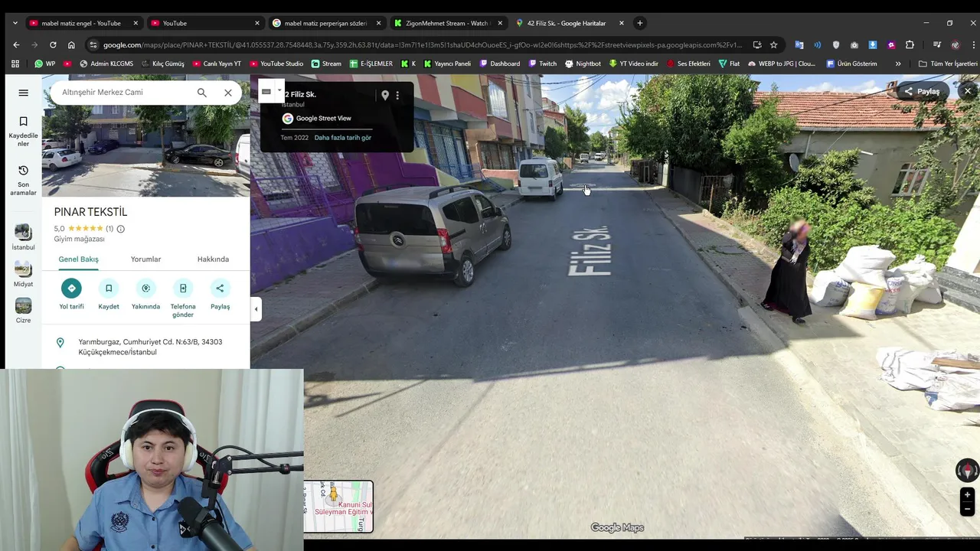The image size is (980, 551).
Task: Switch to the Yorumlar tab
Action: point(145,259)
